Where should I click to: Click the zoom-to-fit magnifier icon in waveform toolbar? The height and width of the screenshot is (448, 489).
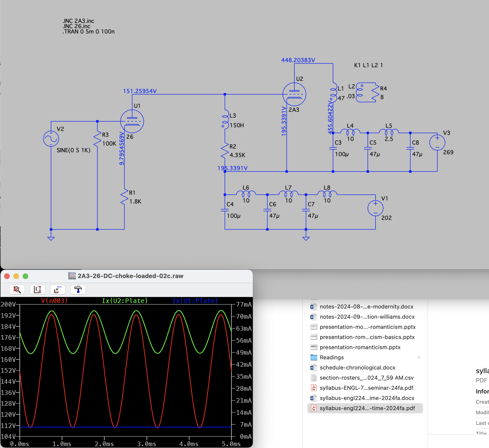pos(17,289)
